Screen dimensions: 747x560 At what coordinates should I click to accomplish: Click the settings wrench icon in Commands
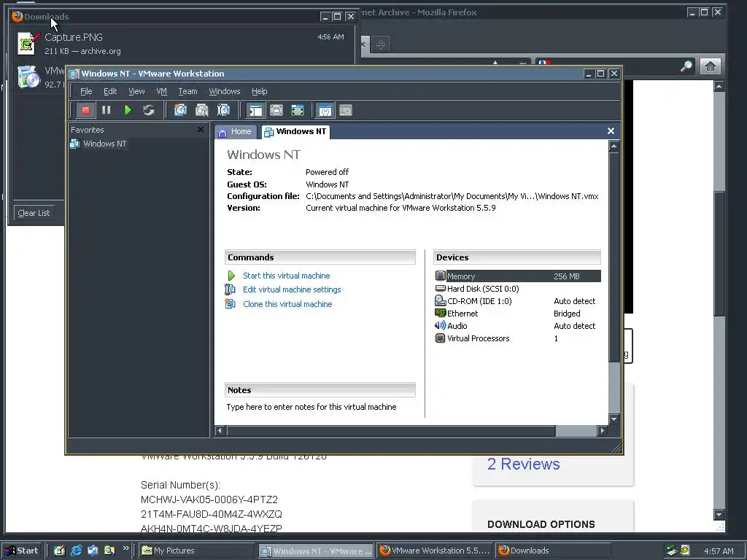click(x=230, y=289)
